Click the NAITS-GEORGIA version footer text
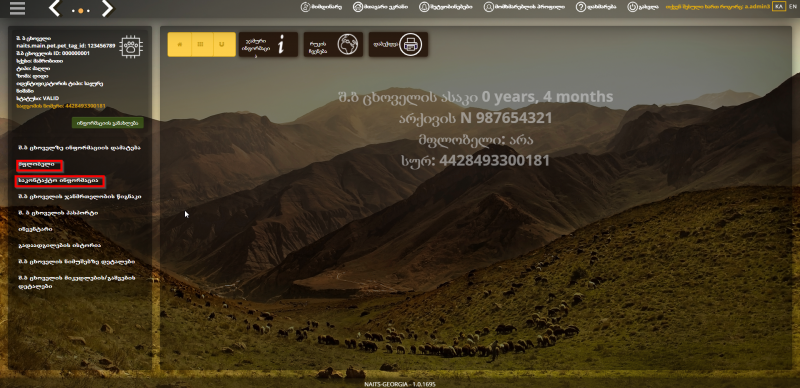The width and height of the screenshot is (800, 388). 400,384
